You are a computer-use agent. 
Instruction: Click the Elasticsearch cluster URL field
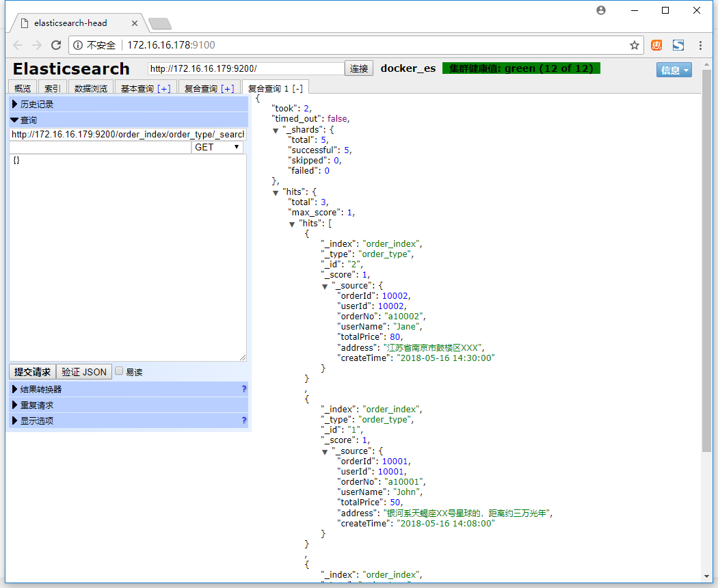[x=246, y=68]
